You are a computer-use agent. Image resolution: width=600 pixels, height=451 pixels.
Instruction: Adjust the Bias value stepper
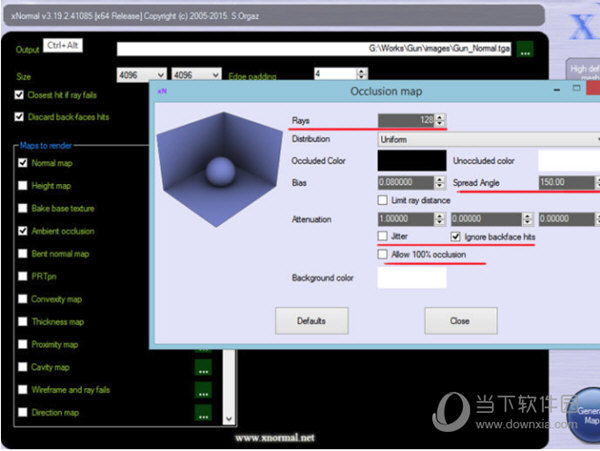click(x=440, y=182)
